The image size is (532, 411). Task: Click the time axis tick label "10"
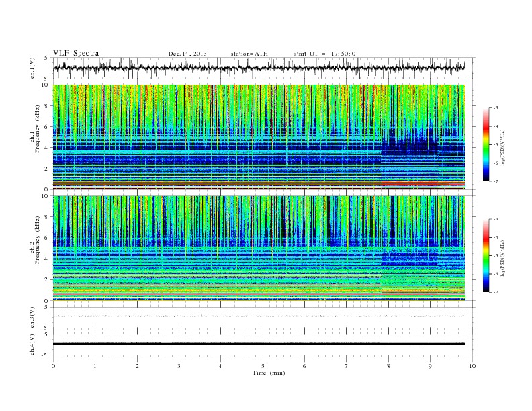tap(472, 366)
